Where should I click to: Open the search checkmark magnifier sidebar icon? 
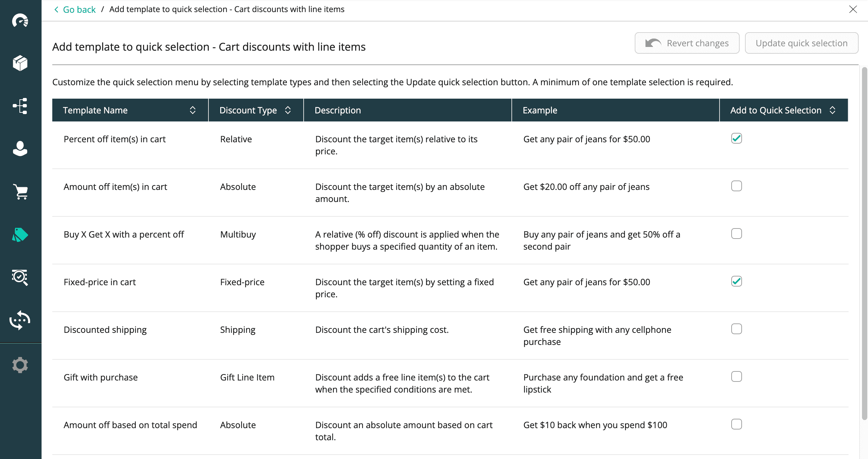pyautogui.click(x=20, y=277)
